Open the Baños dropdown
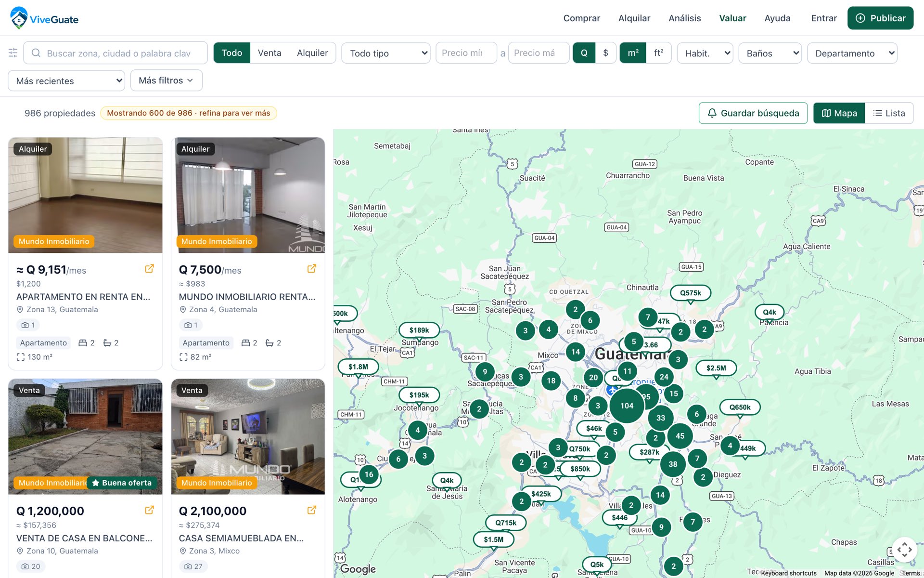Image resolution: width=924 pixels, height=578 pixels. click(770, 53)
